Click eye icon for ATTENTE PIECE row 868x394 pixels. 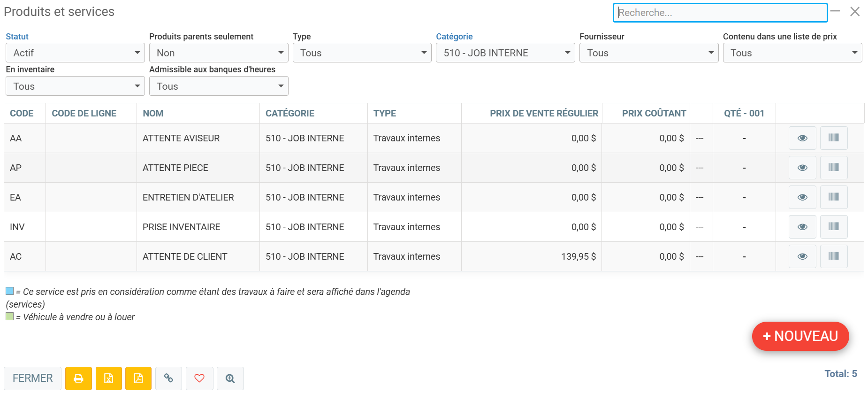pos(802,168)
